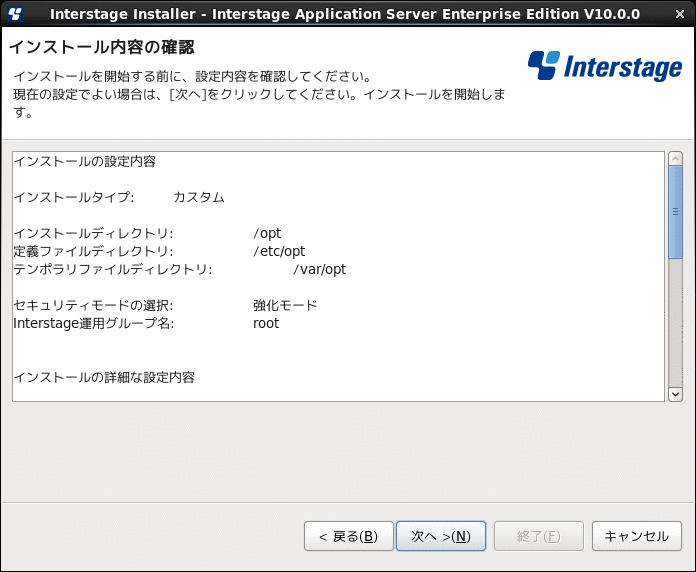Click the lower scrollbar track below the thumb
This screenshot has width=696, height=572.
click(675, 323)
